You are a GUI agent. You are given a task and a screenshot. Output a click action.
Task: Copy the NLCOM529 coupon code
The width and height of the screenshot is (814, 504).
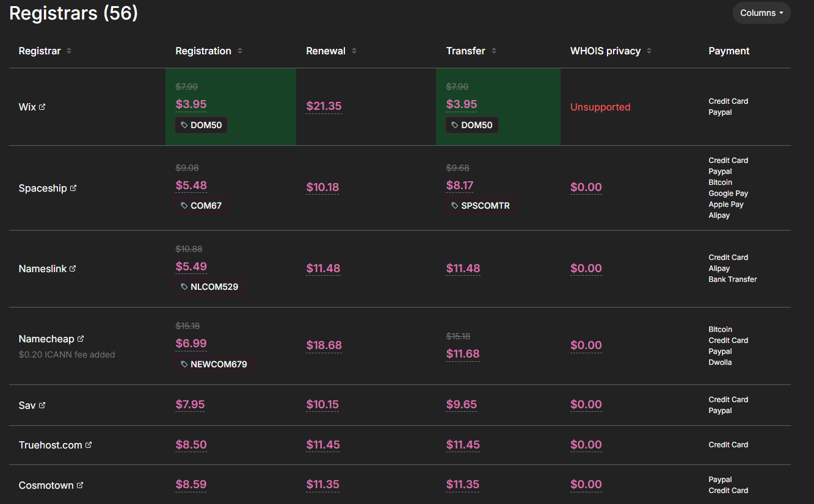[209, 287]
